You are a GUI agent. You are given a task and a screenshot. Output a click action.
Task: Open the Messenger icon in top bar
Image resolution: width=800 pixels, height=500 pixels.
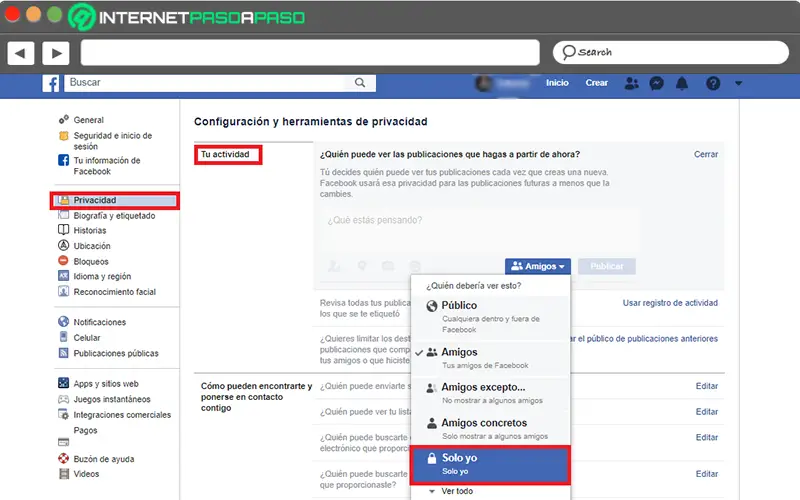(657, 83)
